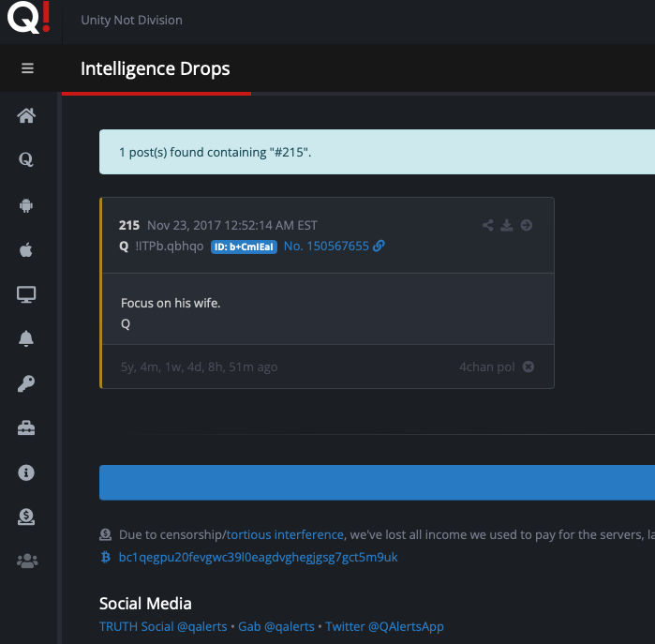Open the toolbox sidebar icon

click(26, 428)
